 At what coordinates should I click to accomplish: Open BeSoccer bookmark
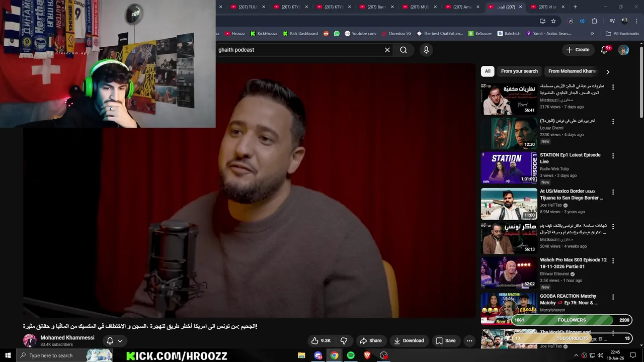tap(480, 34)
